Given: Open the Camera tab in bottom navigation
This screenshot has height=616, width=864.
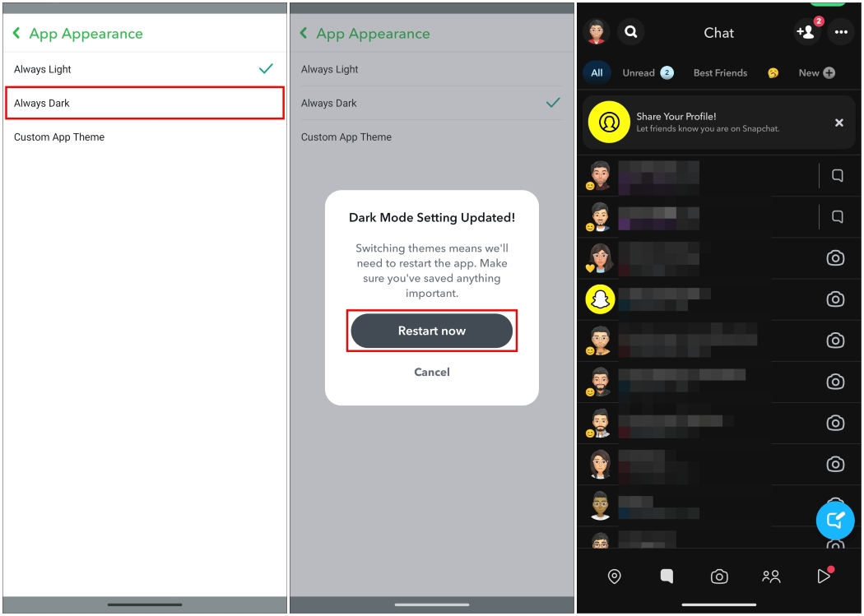Looking at the screenshot, I should coord(718,577).
